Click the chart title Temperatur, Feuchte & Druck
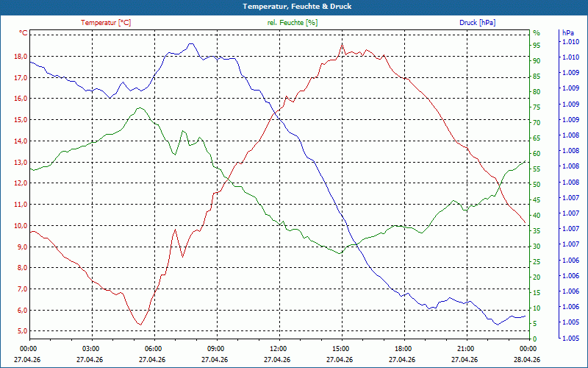The width and height of the screenshot is (588, 368). click(x=297, y=7)
